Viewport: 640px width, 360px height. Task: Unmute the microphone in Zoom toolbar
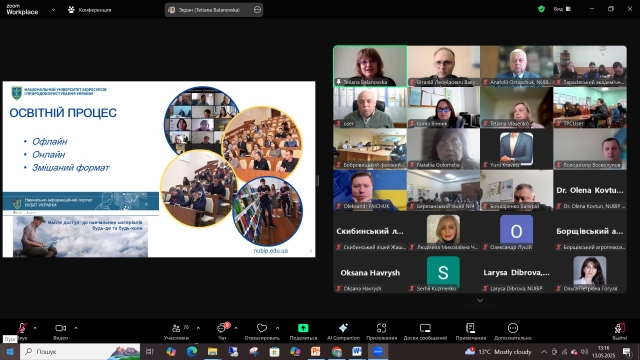point(22,328)
